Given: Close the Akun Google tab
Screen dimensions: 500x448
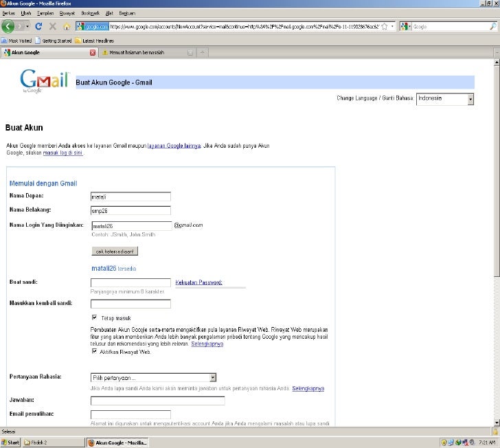Looking at the screenshot, I should 93,53.
